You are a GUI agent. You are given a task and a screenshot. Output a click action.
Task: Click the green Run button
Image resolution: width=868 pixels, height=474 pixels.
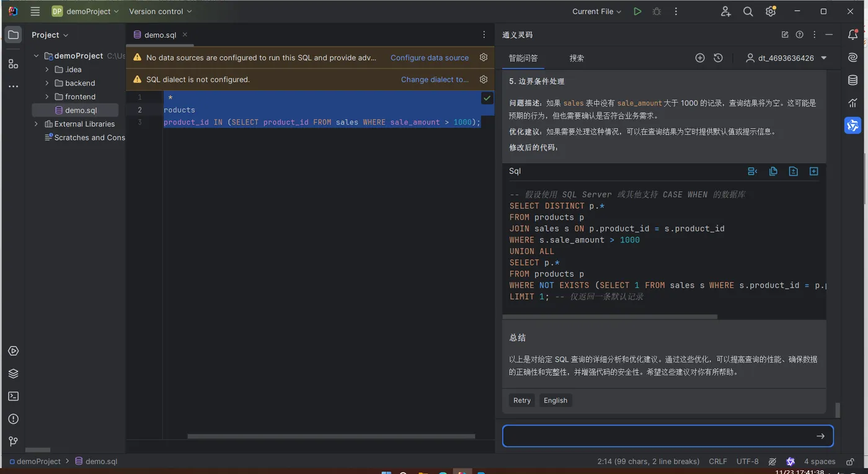coord(637,11)
